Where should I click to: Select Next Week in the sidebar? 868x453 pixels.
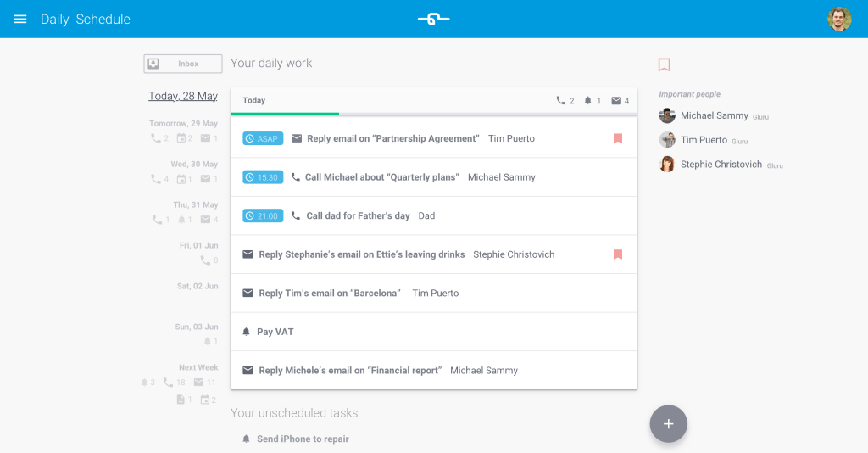198,367
